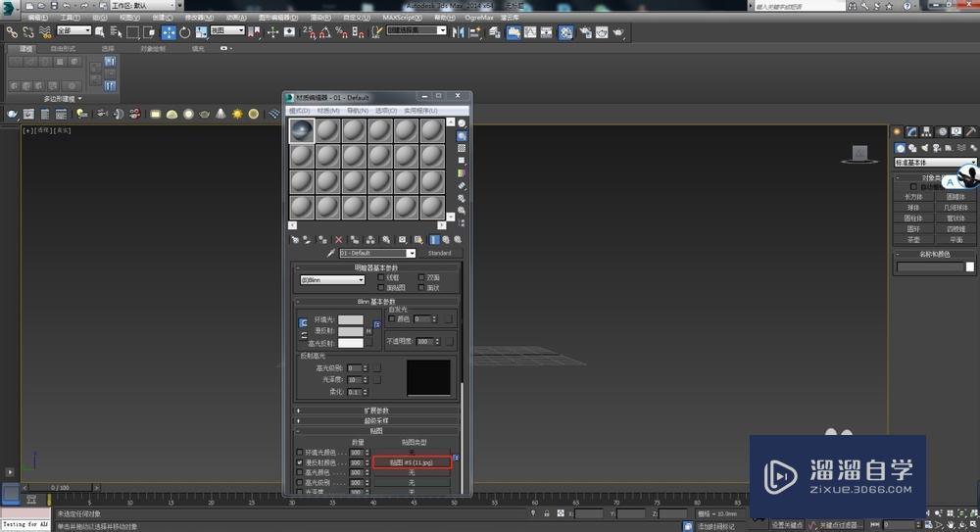Click the red X reset material icon
980x532 pixels.
point(339,239)
